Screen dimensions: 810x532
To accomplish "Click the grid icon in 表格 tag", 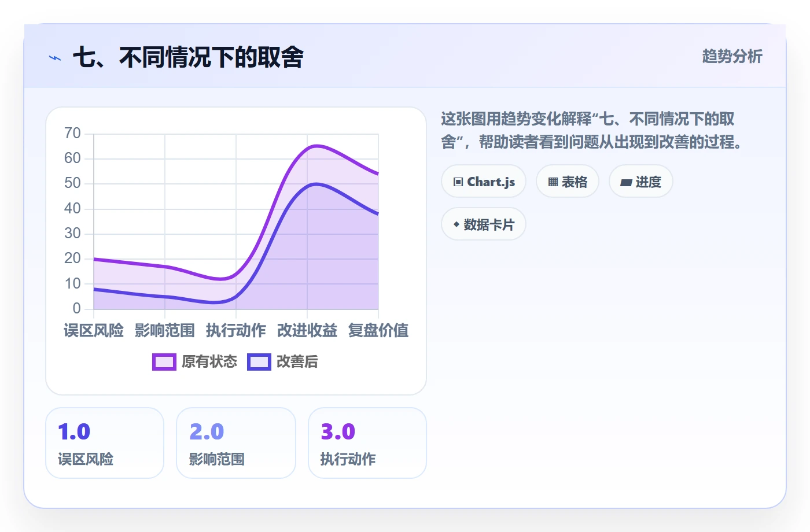I will (553, 182).
